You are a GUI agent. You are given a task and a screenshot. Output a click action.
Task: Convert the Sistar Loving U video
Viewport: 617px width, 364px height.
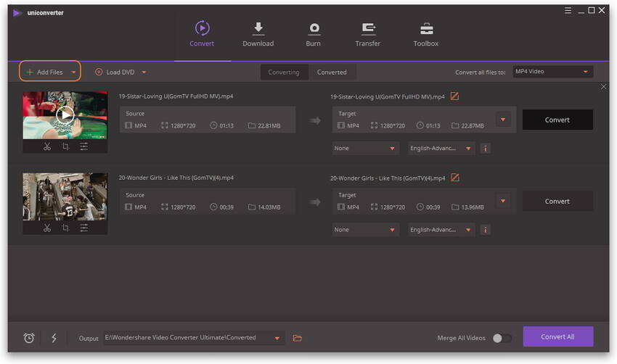point(557,120)
